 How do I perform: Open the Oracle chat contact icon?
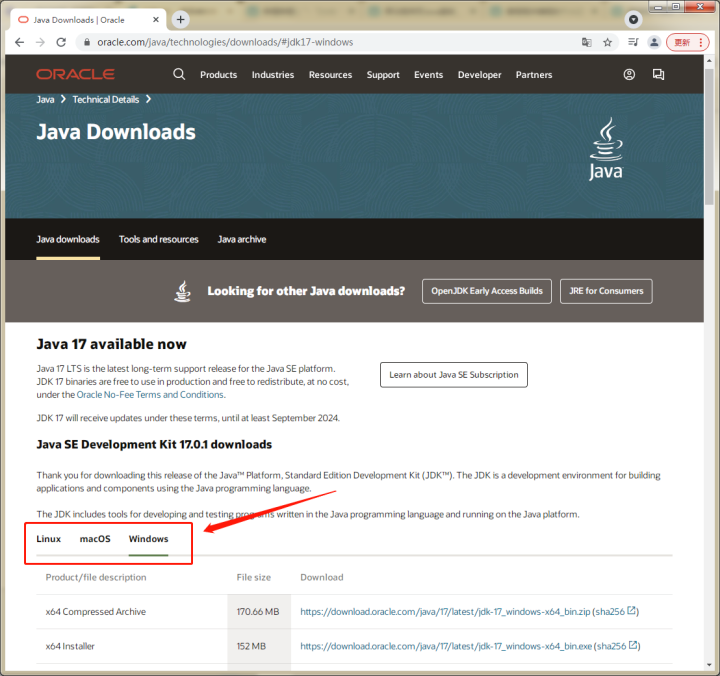pyautogui.click(x=658, y=74)
